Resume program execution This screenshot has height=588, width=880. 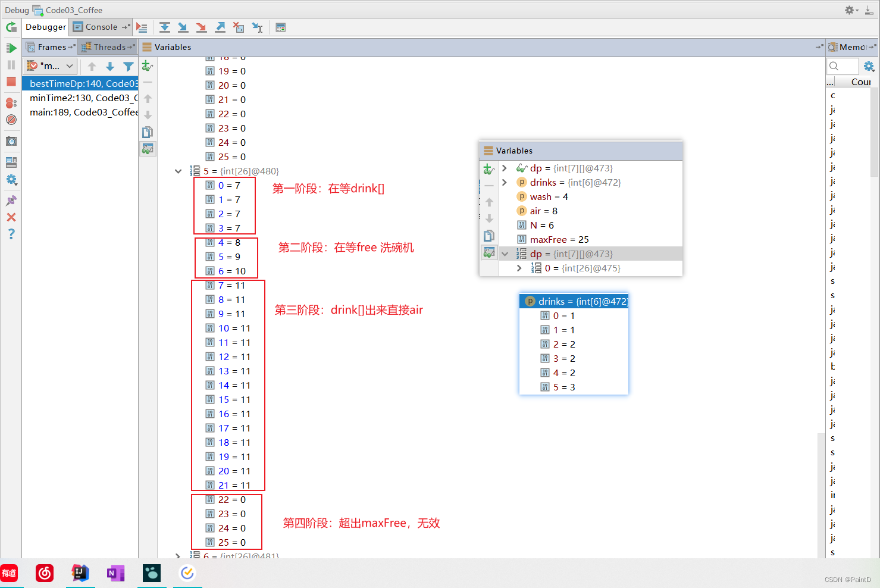click(x=11, y=48)
